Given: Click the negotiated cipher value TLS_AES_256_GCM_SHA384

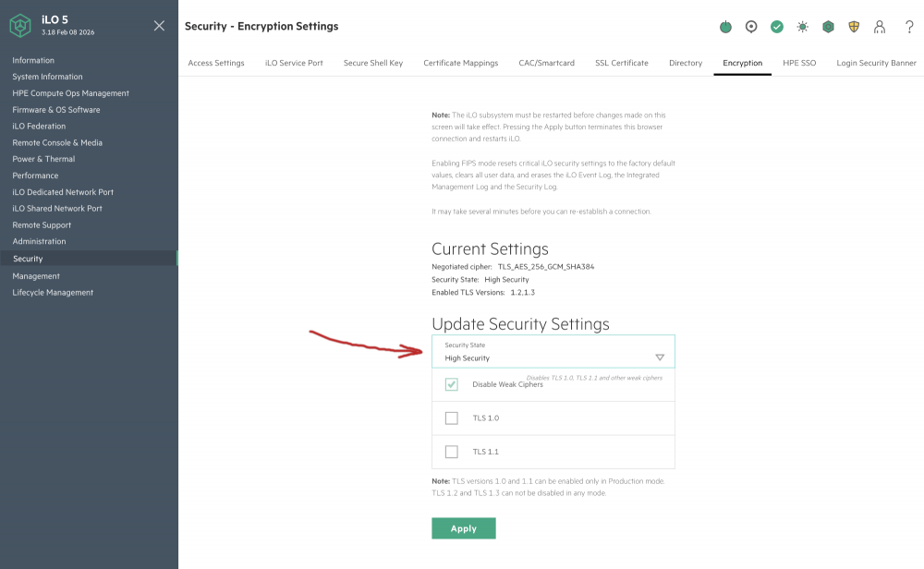Looking at the screenshot, I should pyautogui.click(x=546, y=267).
